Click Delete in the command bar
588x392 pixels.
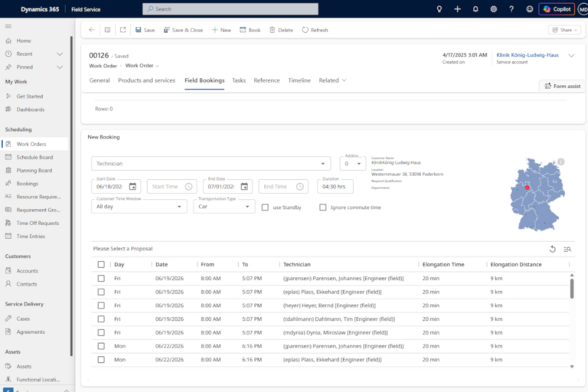pyautogui.click(x=281, y=30)
